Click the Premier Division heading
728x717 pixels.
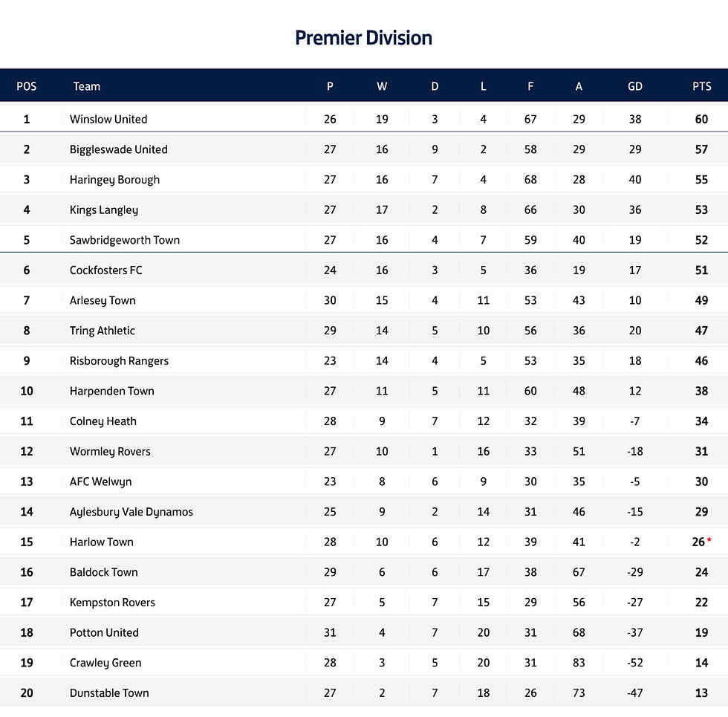363,38
